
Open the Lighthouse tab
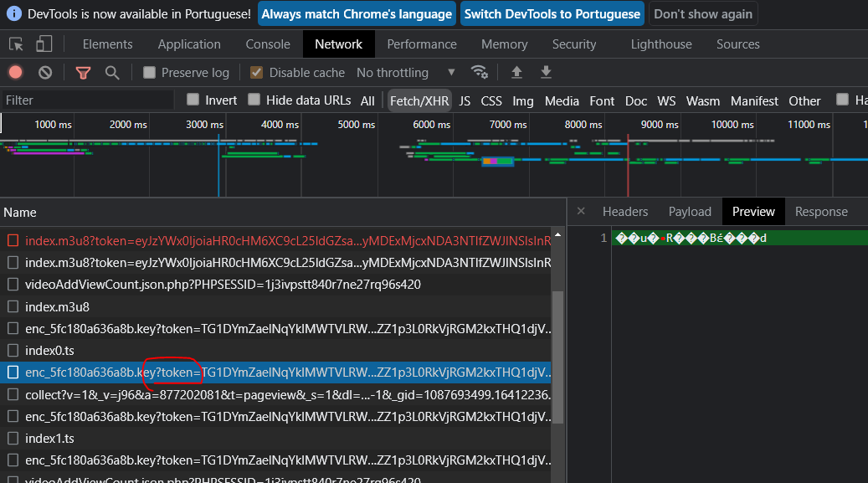(661, 44)
